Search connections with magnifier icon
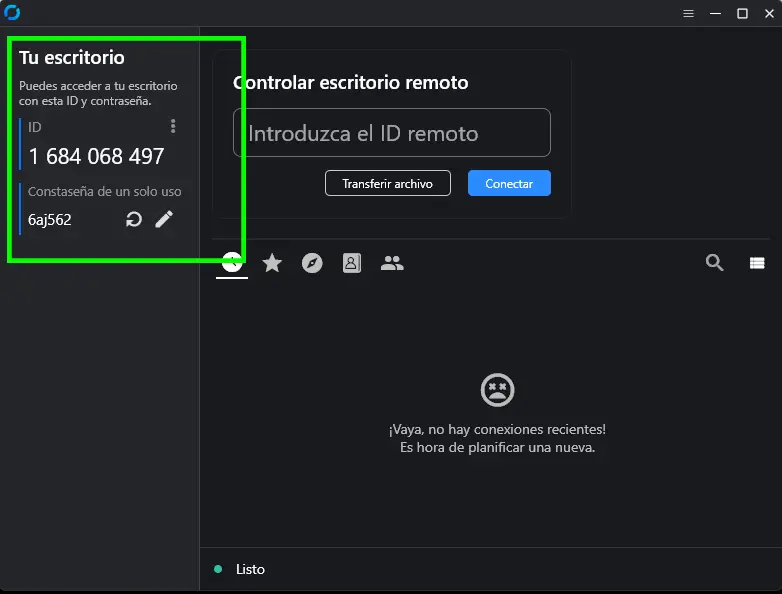 pyautogui.click(x=714, y=262)
